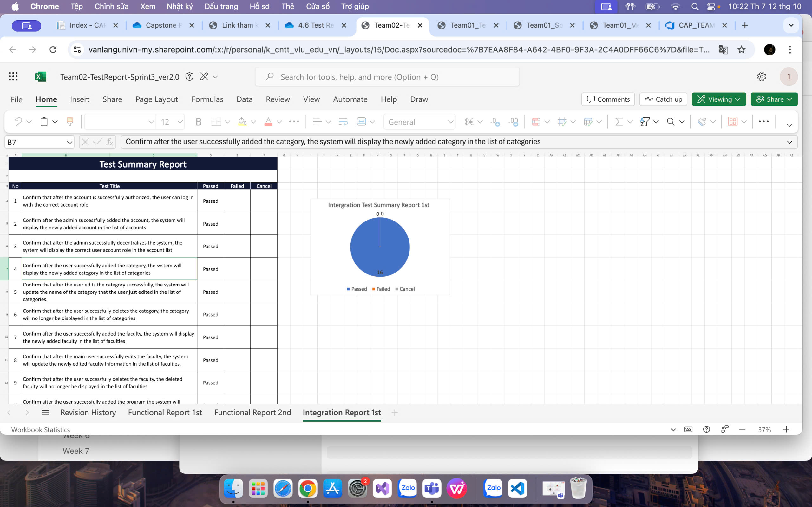Collapse the ribbon with right-end chevron
The height and width of the screenshot is (507, 812).
[x=789, y=125]
